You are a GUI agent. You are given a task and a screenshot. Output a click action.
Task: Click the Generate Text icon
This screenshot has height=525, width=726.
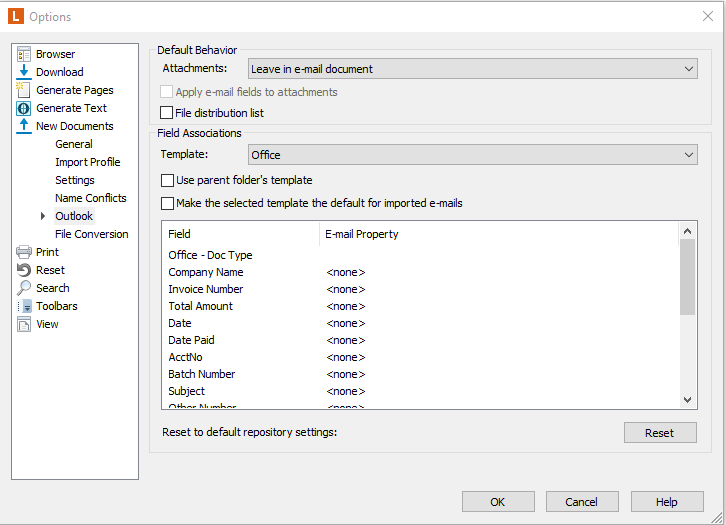click(24, 108)
